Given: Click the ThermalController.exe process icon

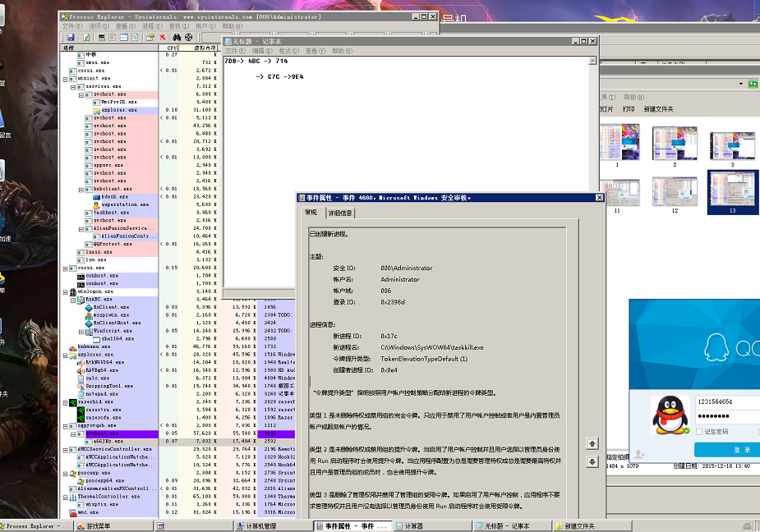Looking at the screenshot, I should pos(72,497).
